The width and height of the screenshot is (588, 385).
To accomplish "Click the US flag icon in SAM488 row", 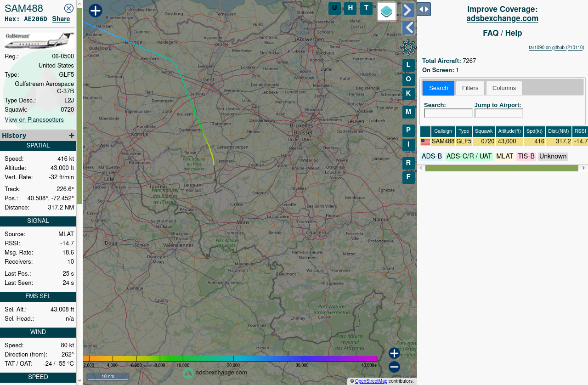I will (x=425, y=142).
